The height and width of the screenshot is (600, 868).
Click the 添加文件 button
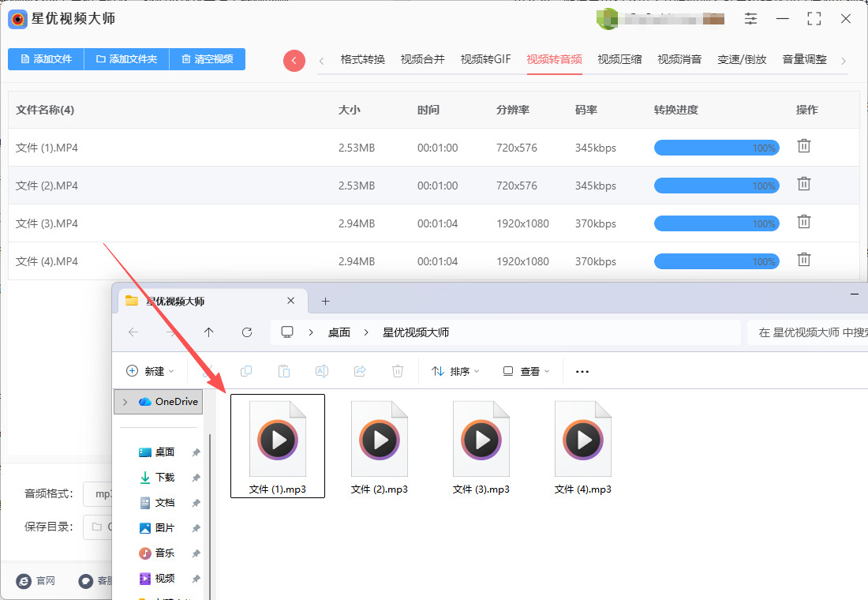[x=46, y=59]
